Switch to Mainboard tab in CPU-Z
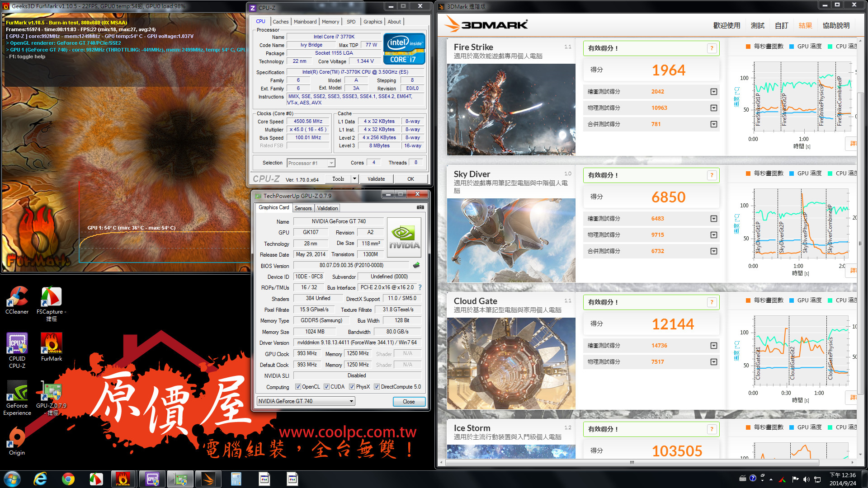This screenshot has height=488, width=868. click(x=305, y=22)
